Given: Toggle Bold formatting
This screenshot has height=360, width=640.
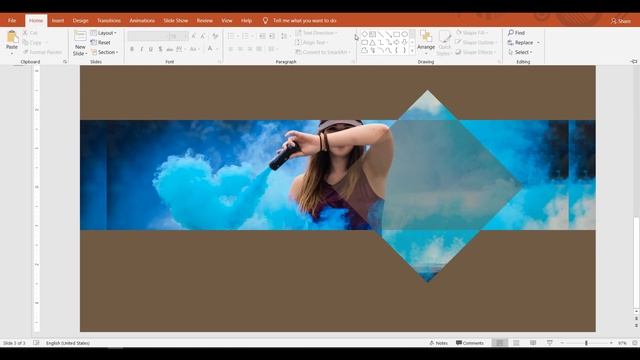Looking at the screenshot, I should [131, 49].
